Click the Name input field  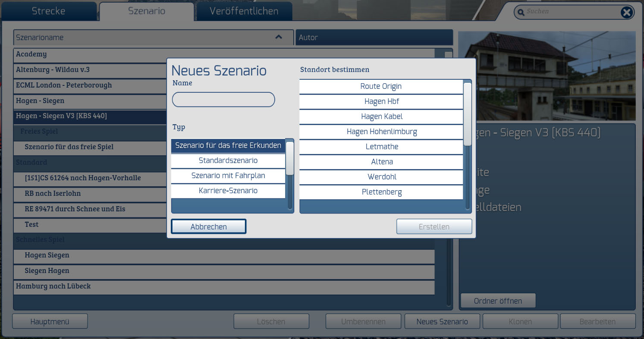click(x=223, y=100)
